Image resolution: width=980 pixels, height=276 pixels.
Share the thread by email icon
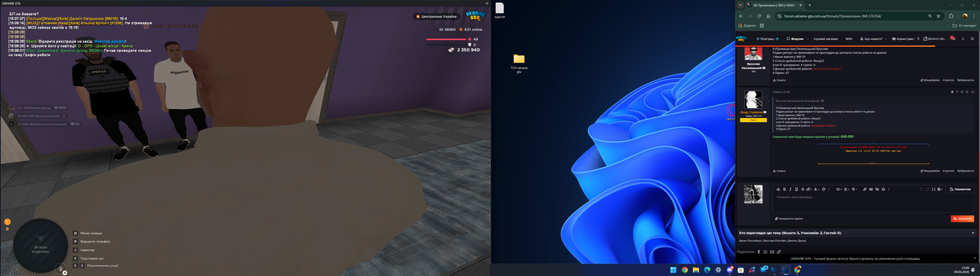[772, 251]
